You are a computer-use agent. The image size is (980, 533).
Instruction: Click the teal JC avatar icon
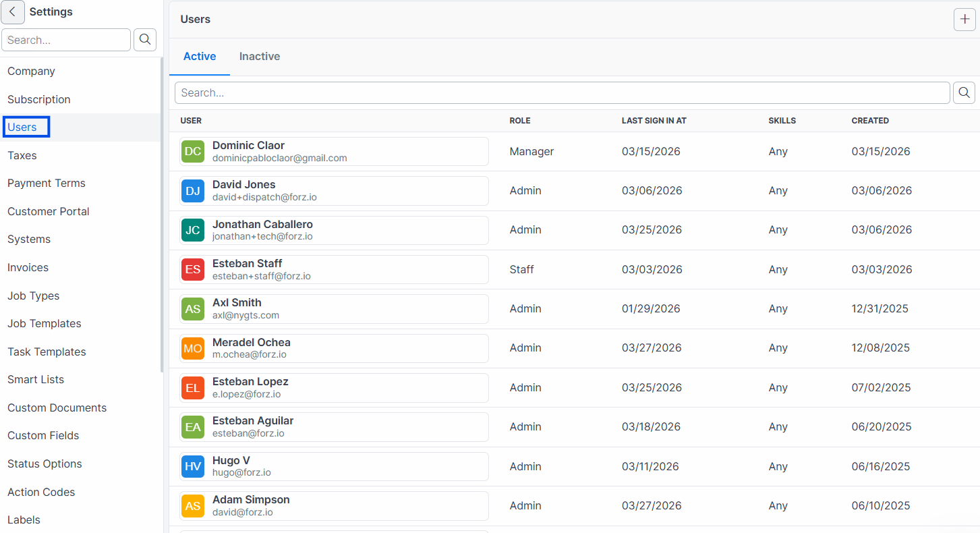click(193, 230)
